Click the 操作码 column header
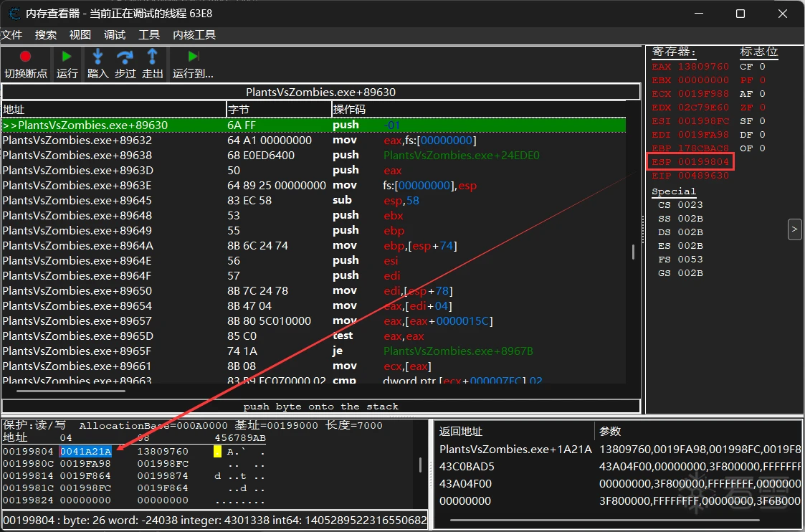Screen dimensions: 805x532 479,110
